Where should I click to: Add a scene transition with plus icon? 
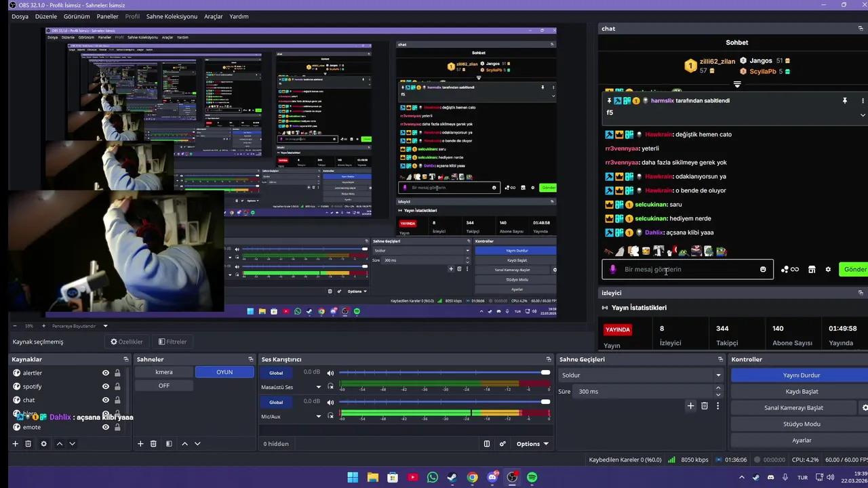tap(691, 406)
